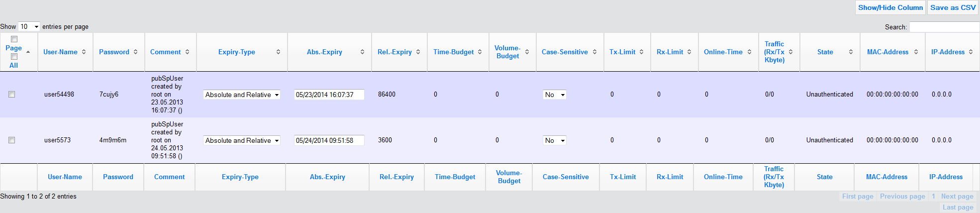The width and height of the screenshot is (980, 213).
Task: Open Case-Sensitive dropdown for user5573
Action: [x=555, y=140]
